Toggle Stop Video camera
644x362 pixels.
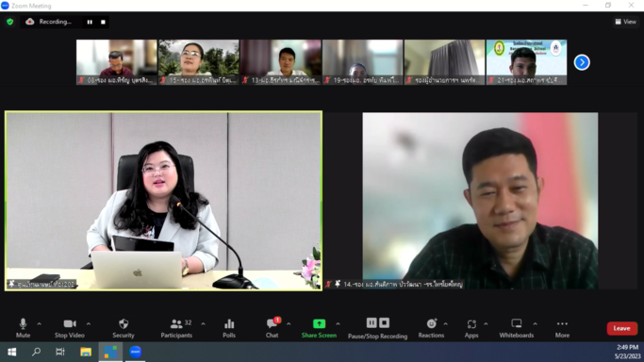pyautogui.click(x=70, y=328)
